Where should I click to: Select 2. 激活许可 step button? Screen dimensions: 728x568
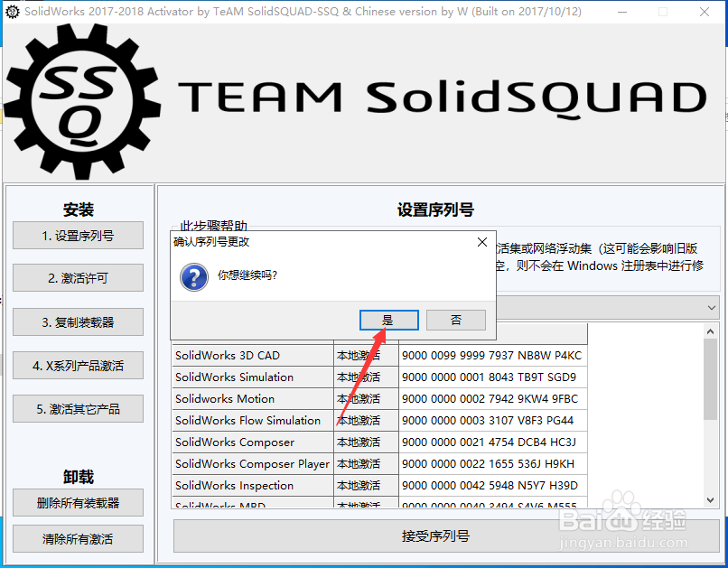tap(78, 278)
